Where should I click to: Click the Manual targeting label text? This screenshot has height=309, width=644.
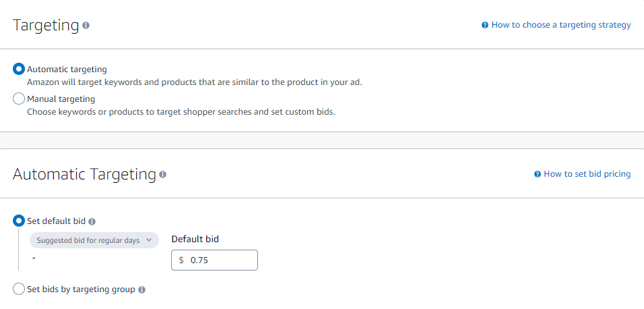coord(61,99)
